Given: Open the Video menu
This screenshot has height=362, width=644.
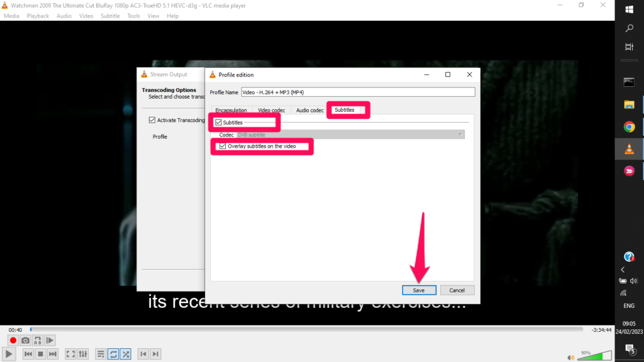Looking at the screenshot, I should click(x=86, y=16).
